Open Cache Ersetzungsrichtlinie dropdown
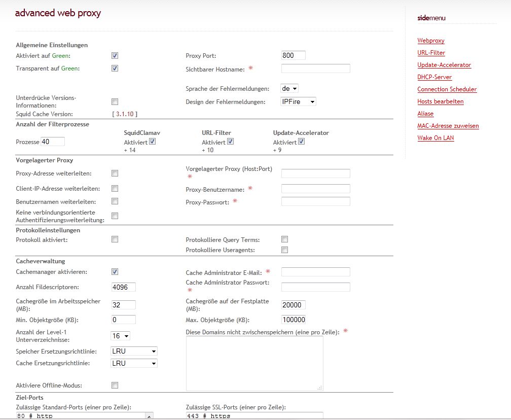This screenshot has width=511, height=420. [x=134, y=363]
